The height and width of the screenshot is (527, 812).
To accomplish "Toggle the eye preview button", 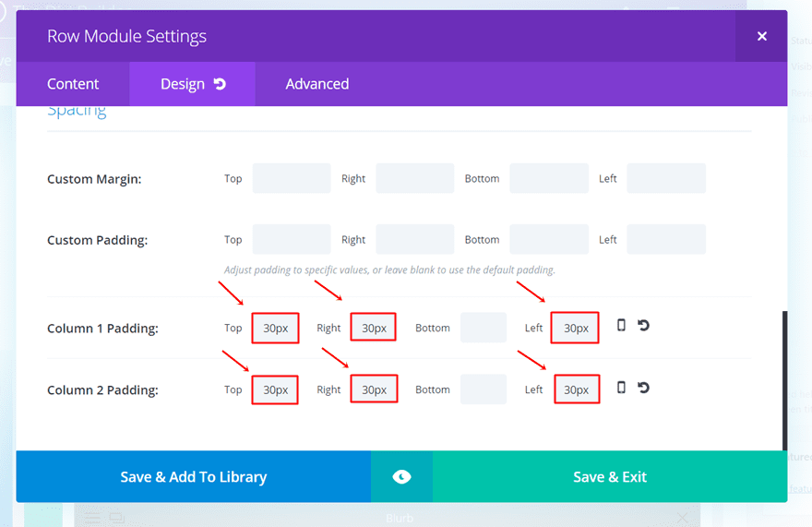I will [402, 477].
